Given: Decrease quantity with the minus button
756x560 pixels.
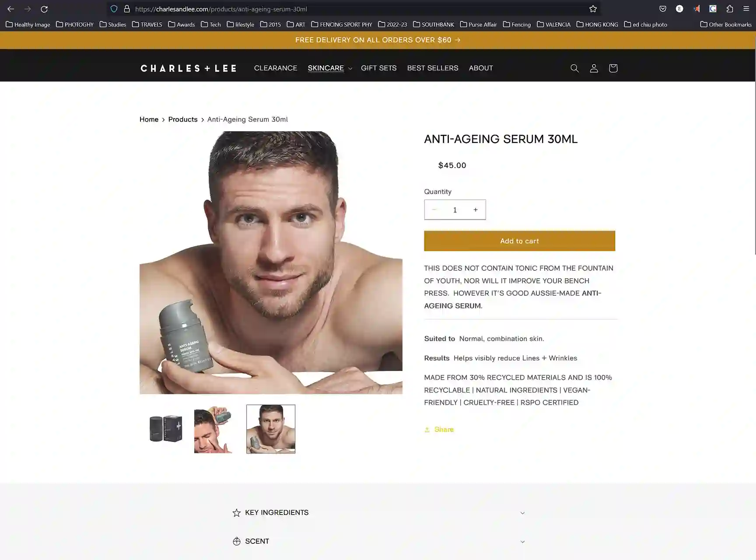Looking at the screenshot, I should tap(434, 210).
